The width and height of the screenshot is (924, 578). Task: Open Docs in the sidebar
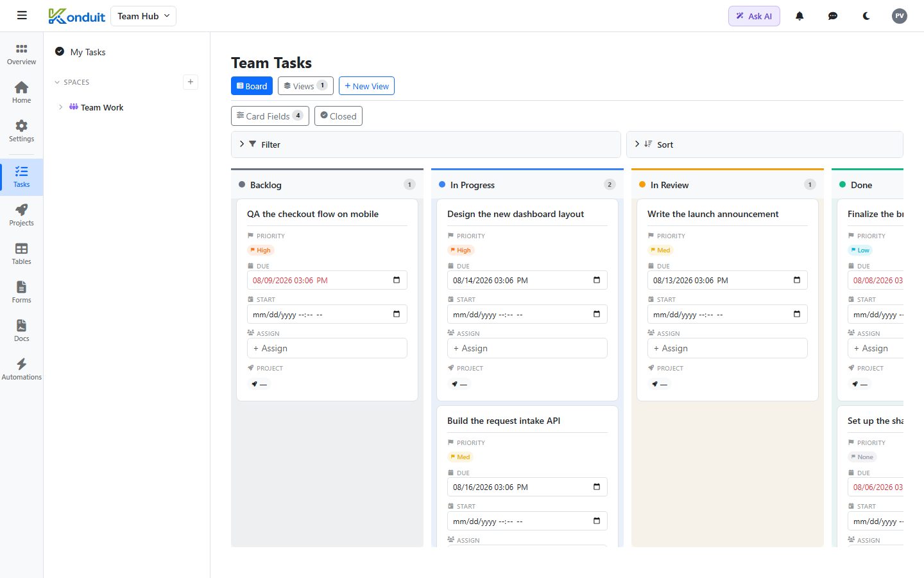click(22, 331)
